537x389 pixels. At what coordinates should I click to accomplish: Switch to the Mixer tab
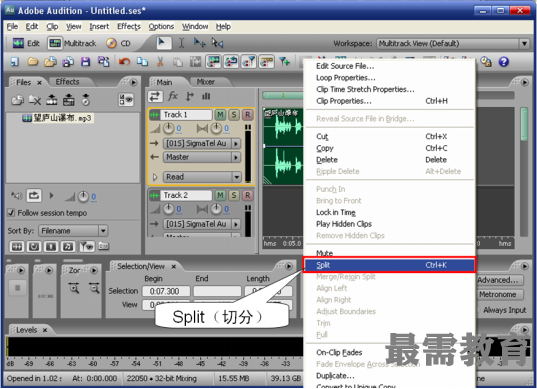point(205,82)
